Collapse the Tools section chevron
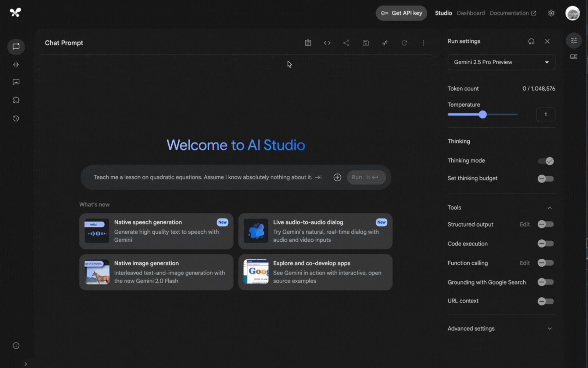The width and height of the screenshot is (588, 368). tap(550, 208)
